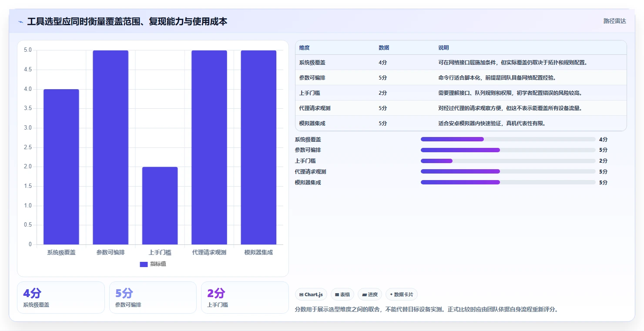The image size is (644, 331).
Task: Click the 5分 value in the table's 代理请求观测 row
Action: coord(382,108)
